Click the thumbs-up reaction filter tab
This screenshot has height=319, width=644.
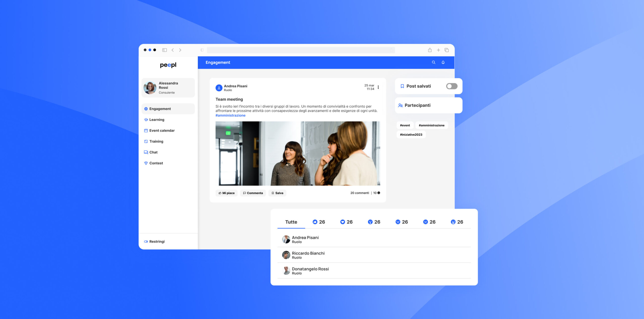click(319, 222)
